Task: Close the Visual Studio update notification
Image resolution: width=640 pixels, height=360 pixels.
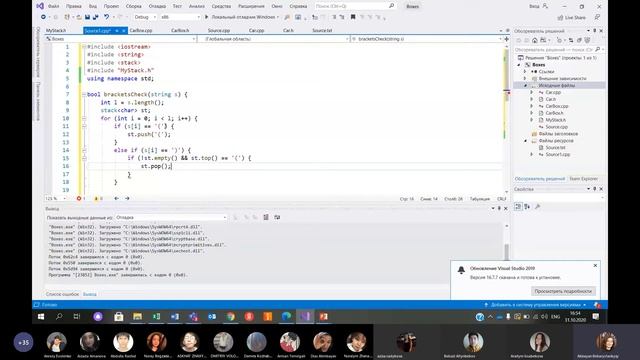Action: pos(595,266)
